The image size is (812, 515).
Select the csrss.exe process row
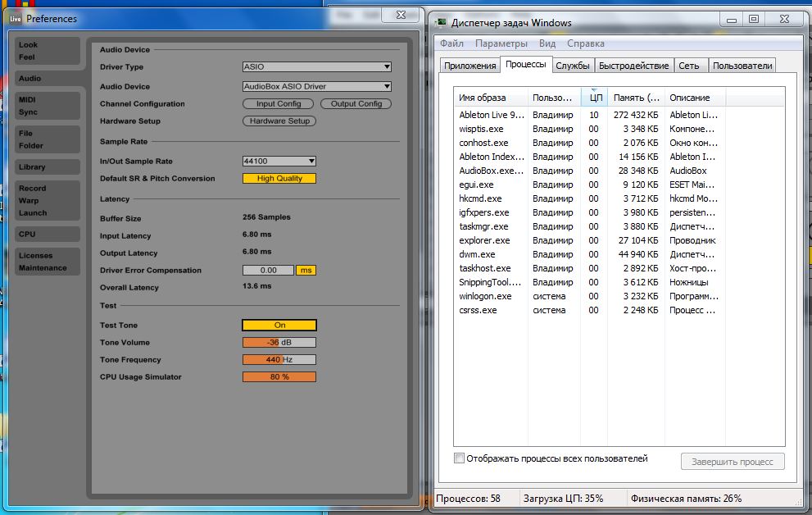(619, 311)
